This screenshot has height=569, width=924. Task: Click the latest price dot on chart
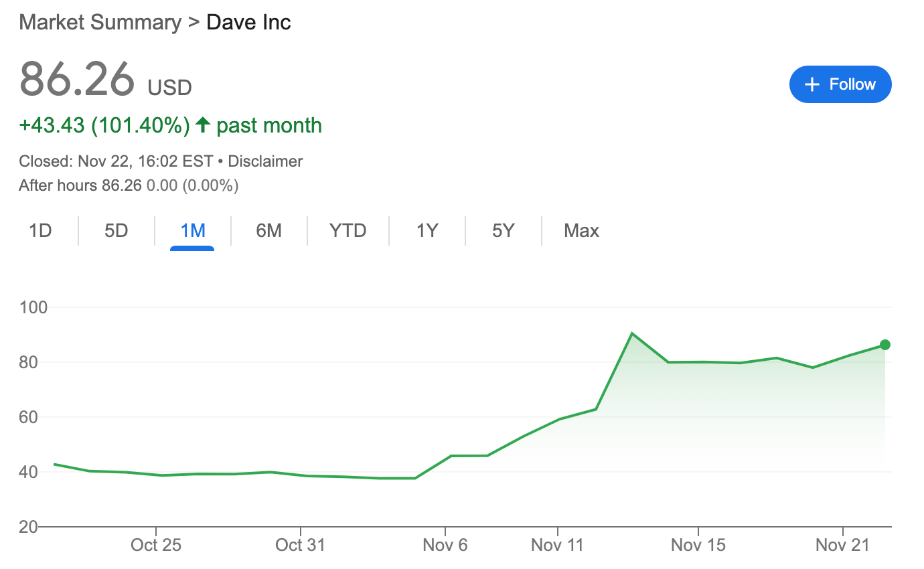pyautogui.click(x=885, y=345)
